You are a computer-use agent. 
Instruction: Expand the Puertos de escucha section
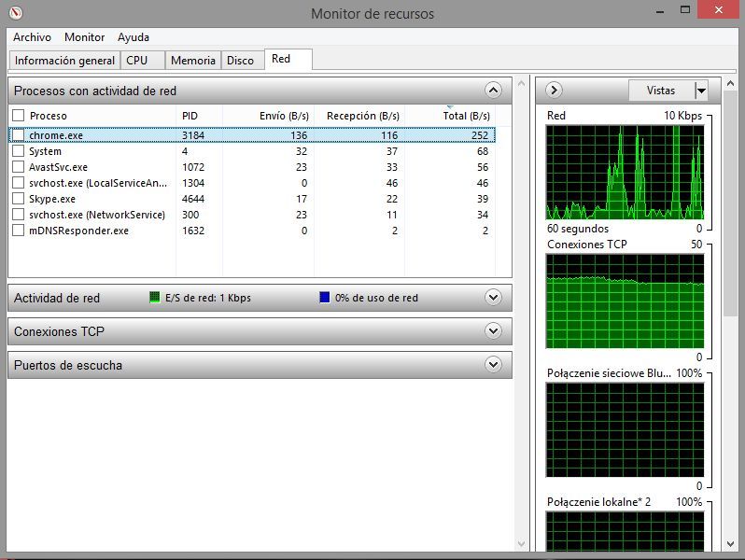pyautogui.click(x=493, y=365)
